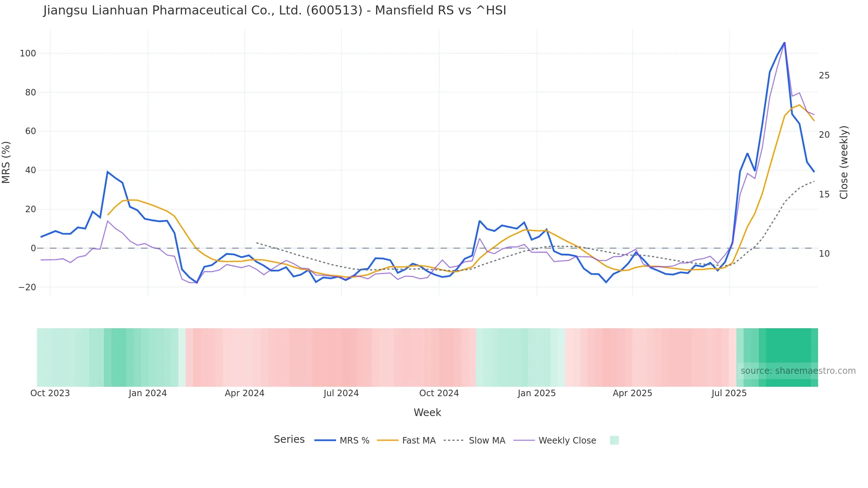868x488 pixels.
Task: Click the 'Week' axis title
Action: point(427,412)
